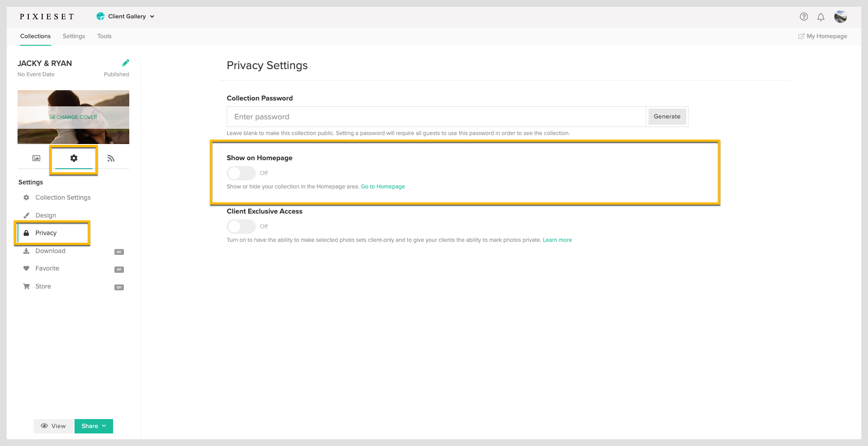Follow the Go to Homepage link
The image size is (868, 446).
[x=383, y=187]
